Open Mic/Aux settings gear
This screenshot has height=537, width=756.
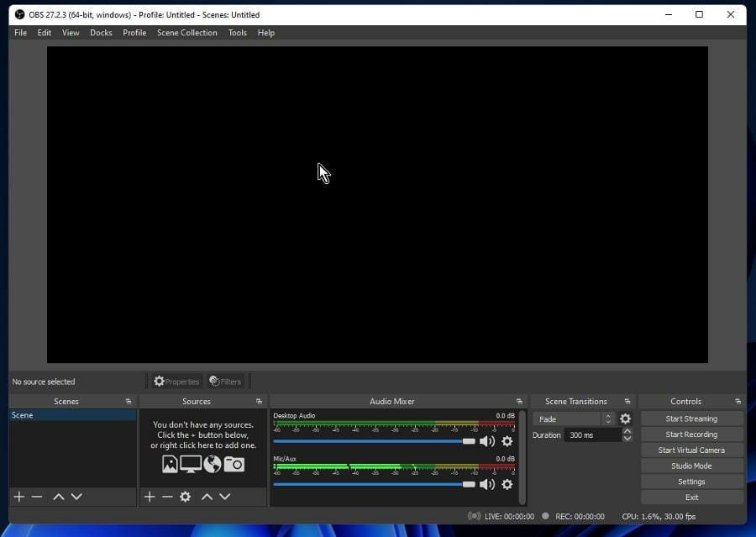(507, 484)
